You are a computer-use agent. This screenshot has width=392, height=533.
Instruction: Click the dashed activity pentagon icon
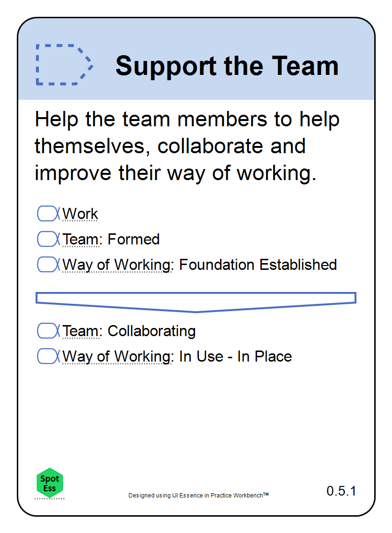pyautogui.click(x=64, y=65)
